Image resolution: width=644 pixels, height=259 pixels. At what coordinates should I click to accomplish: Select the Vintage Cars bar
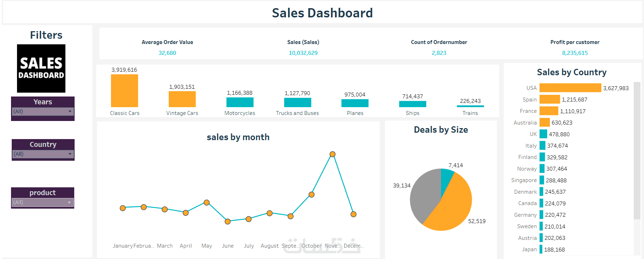coord(182,99)
